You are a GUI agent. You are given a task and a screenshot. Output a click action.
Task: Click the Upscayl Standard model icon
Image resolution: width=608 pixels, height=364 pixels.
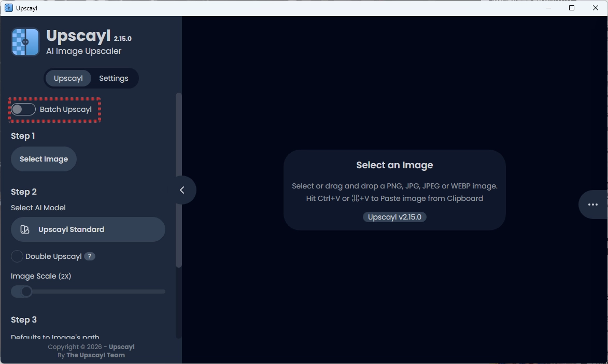coord(25,229)
